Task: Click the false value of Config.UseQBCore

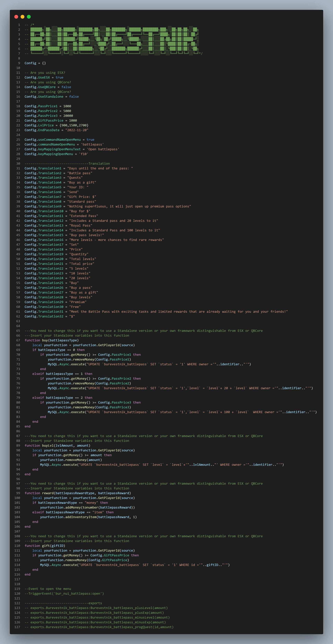Action: tap(66, 87)
